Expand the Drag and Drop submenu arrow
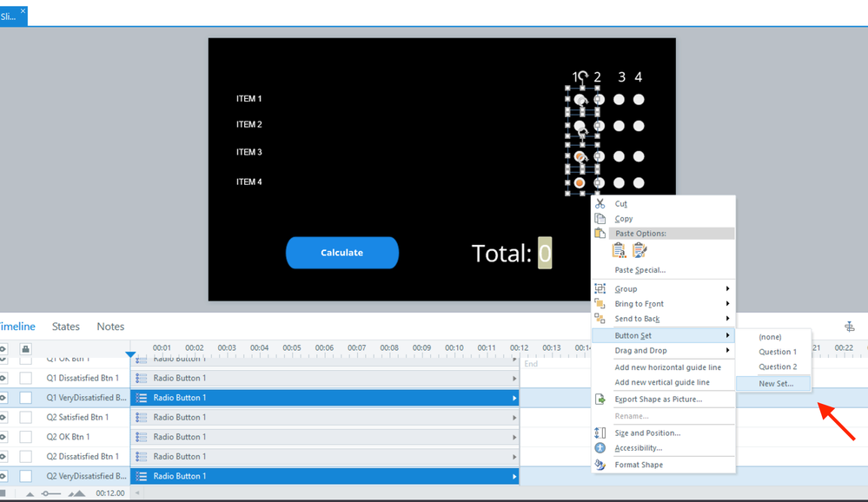Viewport: 868px width, 502px height. (x=727, y=350)
